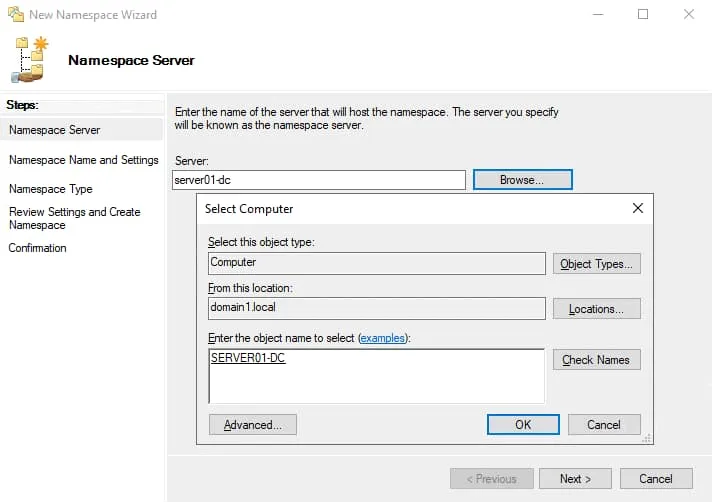This screenshot has width=712, height=502.
Task: Click in the Server name text field
Action: (319, 180)
